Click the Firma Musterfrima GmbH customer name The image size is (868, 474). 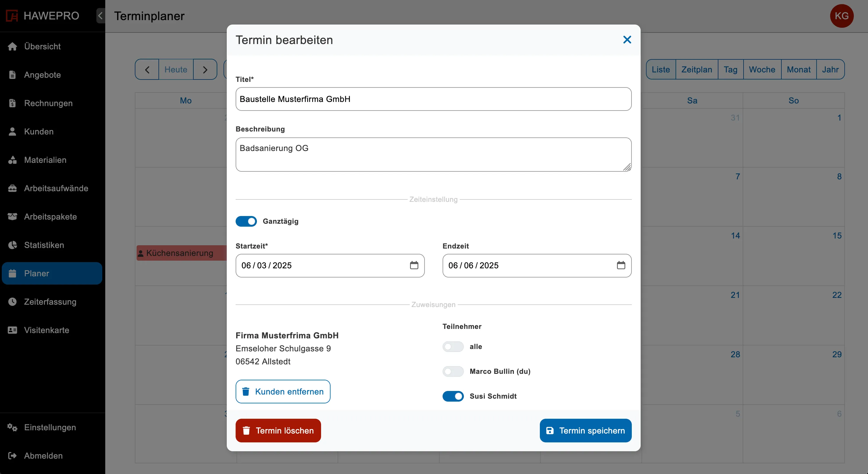pos(287,335)
